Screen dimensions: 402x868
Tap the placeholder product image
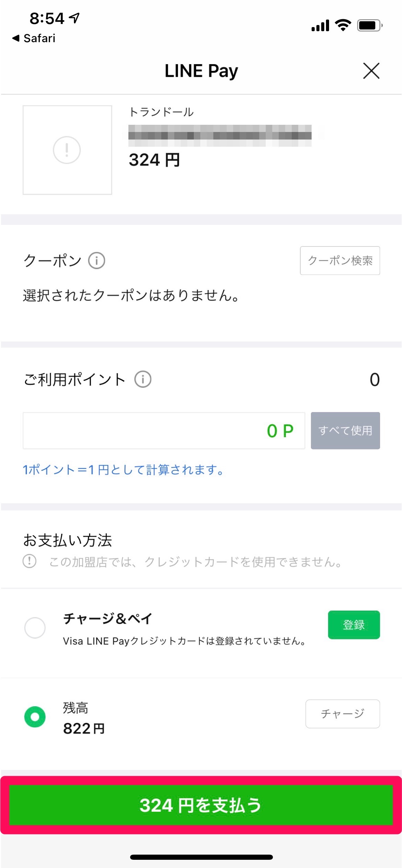tap(67, 150)
